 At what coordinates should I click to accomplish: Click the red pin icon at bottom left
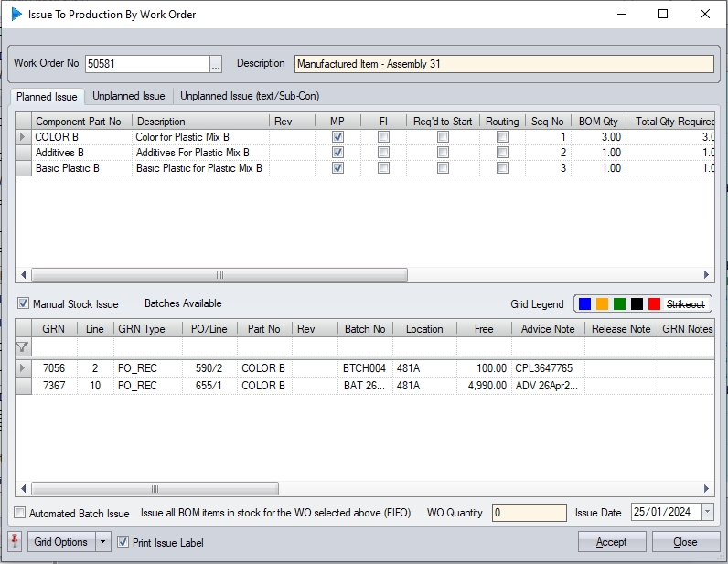15,542
